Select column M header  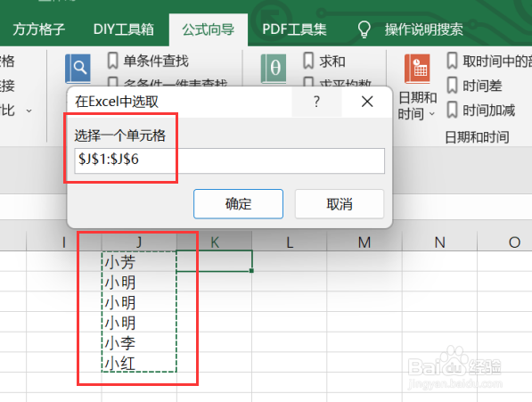[364, 242]
